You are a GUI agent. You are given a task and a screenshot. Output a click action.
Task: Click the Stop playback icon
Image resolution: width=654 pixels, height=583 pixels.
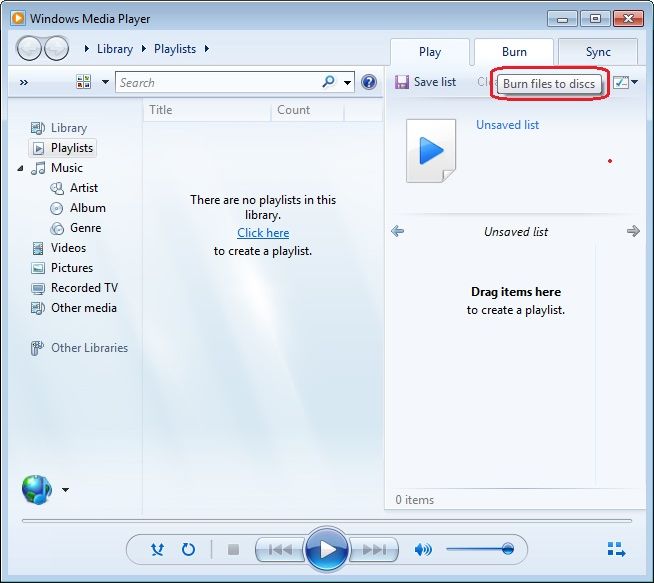click(233, 549)
